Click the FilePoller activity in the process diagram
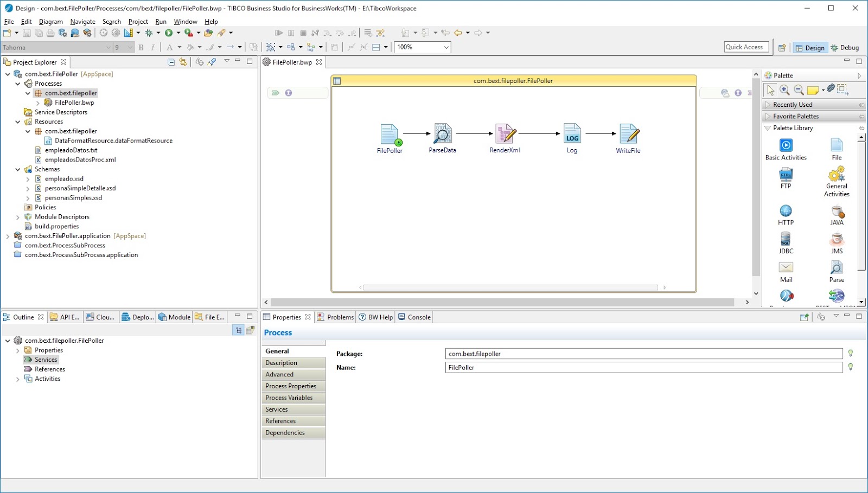The image size is (868, 493). pyautogui.click(x=390, y=134)
